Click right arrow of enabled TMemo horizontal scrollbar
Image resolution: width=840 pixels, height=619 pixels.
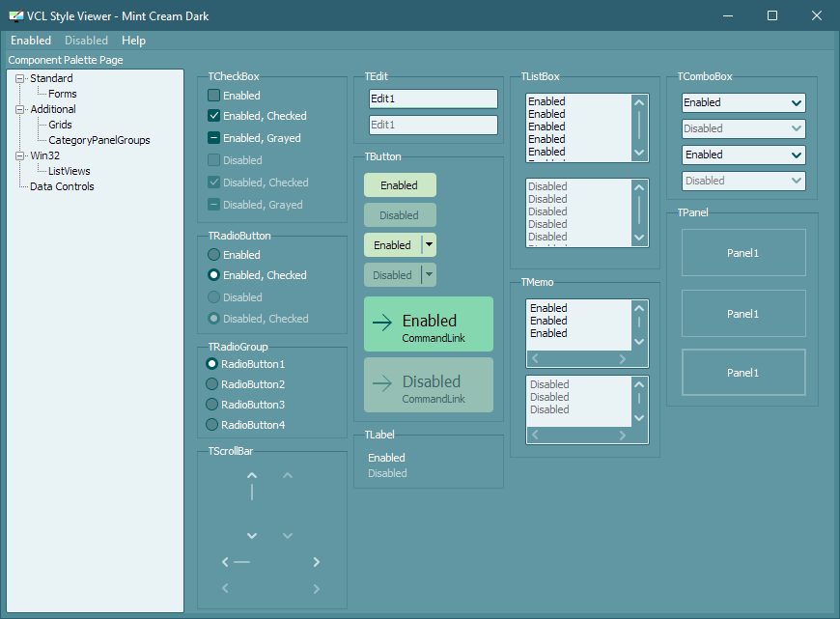(622, 358)
